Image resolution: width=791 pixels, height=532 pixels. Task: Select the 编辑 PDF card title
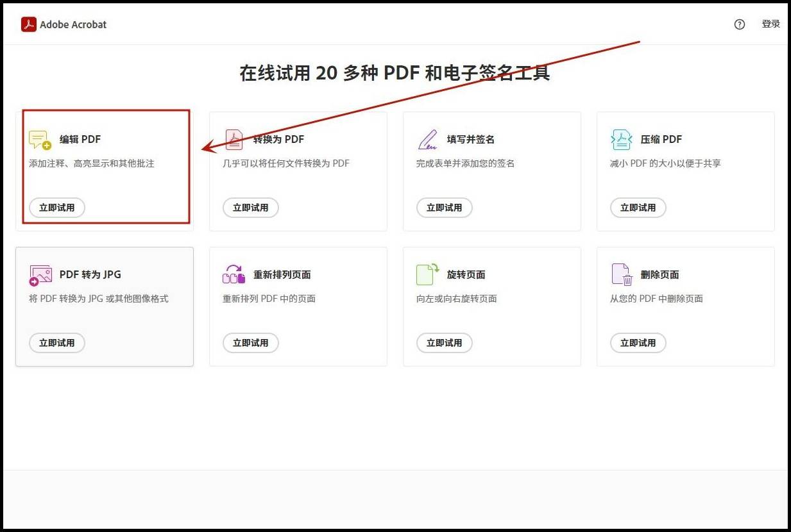click(80, 139)
